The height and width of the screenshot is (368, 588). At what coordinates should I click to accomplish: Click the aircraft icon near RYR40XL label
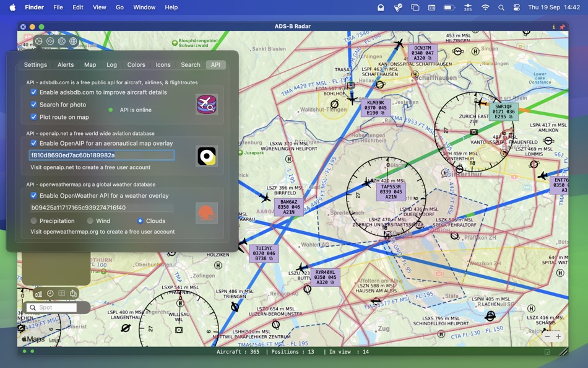tap(301, 268)
